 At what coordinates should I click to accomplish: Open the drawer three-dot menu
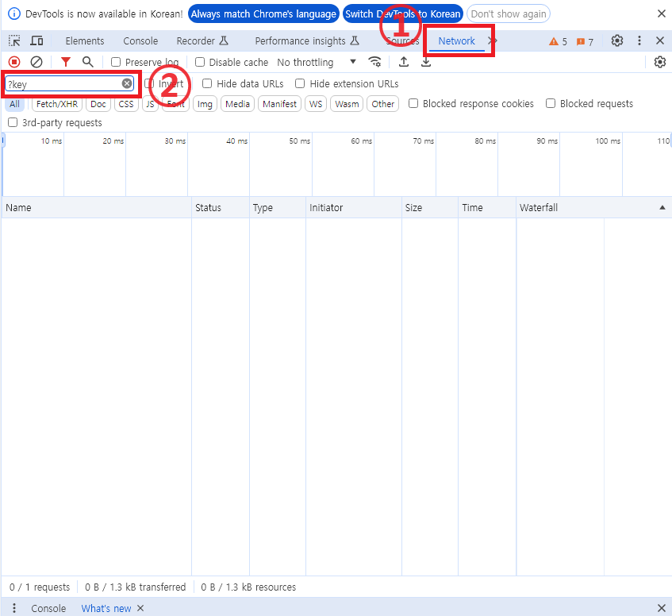pos(14,608)
